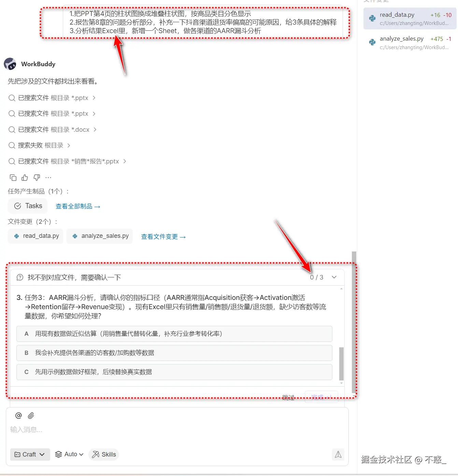Copy the WorkBuddy response
The image size is (458, 476).
(x=13, y=177)
